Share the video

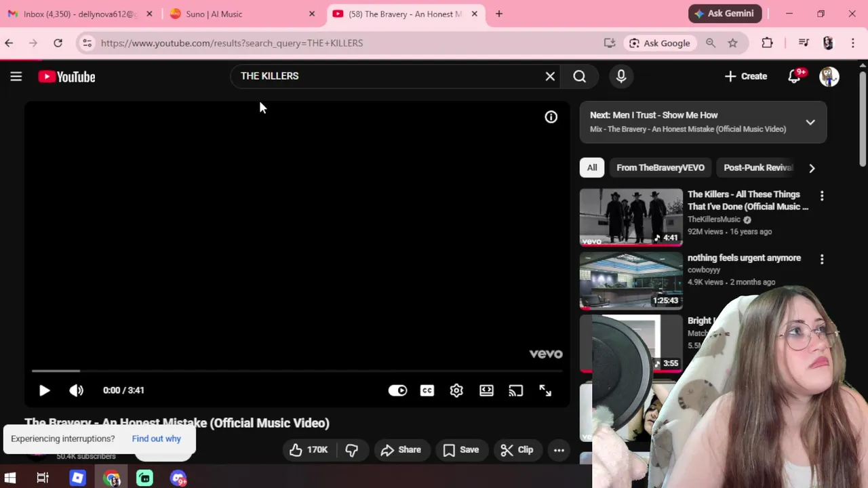tap(401, 449)
